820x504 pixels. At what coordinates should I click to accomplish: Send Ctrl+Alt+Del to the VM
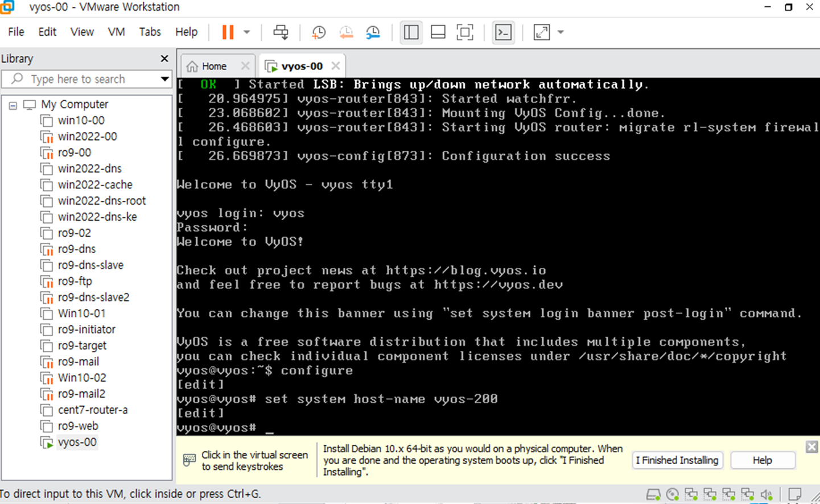coord(281,32)
